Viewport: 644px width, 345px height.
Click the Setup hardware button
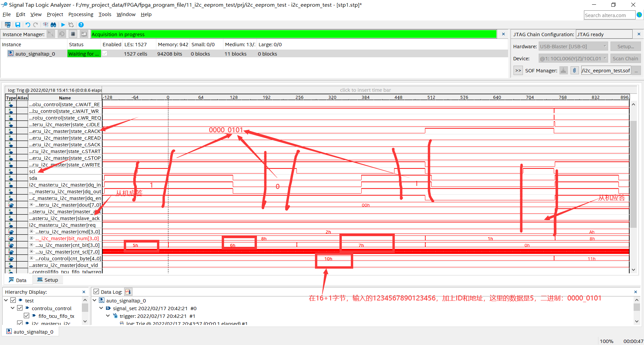pos(625,46)
